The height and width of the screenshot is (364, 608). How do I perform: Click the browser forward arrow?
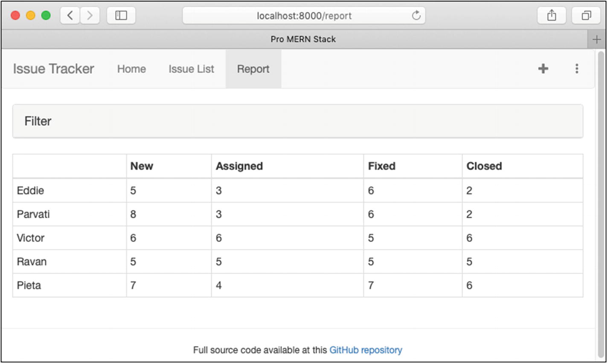[90, 16]
